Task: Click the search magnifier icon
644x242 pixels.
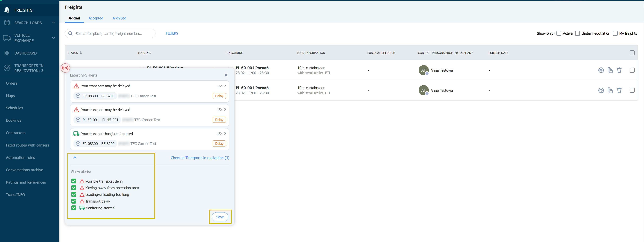Action: (70, 33)
